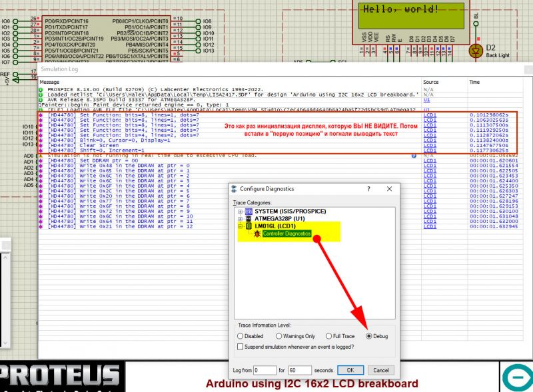This screenshot has width=533, height=392.
Task: Click purple marker beside Write 0x21 message
Action: click(x=41, y=226)
